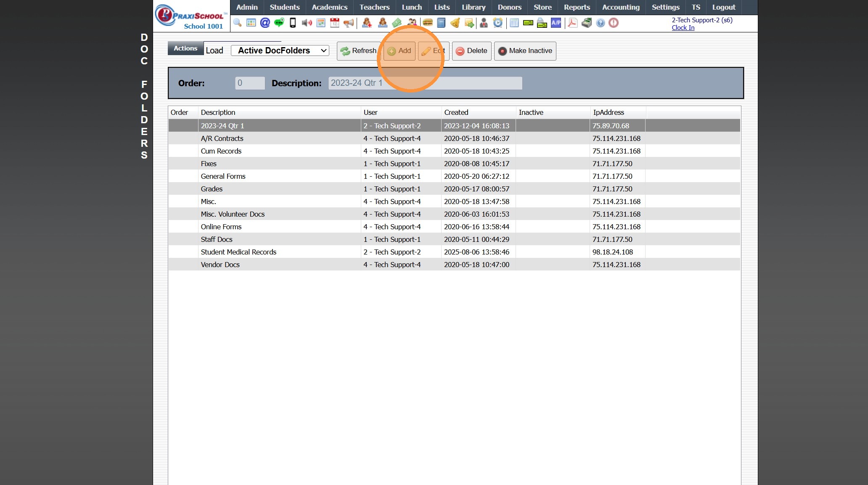This screenshot has width=868, height=485.
Task: Open the hamburger lunch icon
Action: coord(428,23)
